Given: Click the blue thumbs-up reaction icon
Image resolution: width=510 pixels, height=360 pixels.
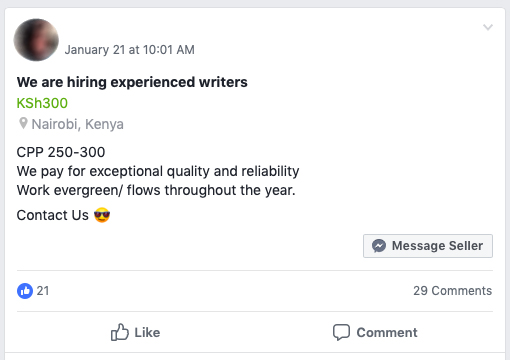Looking at the screenshot, I should (x=25, y=291).
